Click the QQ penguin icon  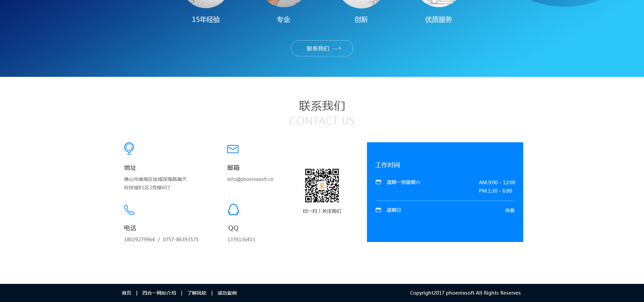click(x=233, y=210)
